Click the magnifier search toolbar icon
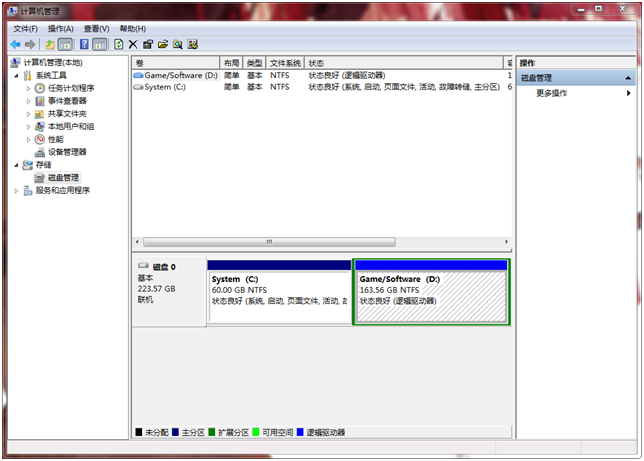 tap(178, 45)
